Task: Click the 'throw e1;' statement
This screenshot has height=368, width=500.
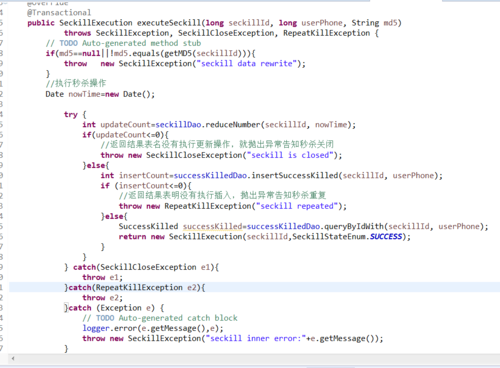Action: pyautogui.click(x=102, y=277)
